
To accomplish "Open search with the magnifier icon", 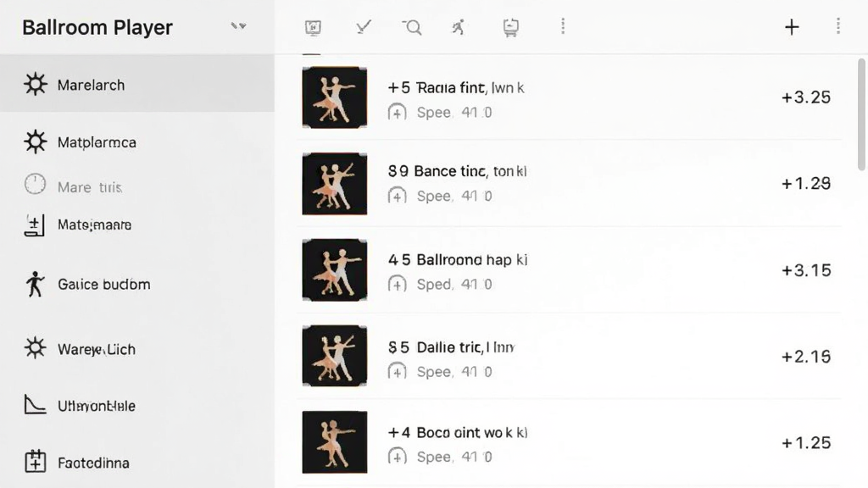I will [x=412, y=27].
